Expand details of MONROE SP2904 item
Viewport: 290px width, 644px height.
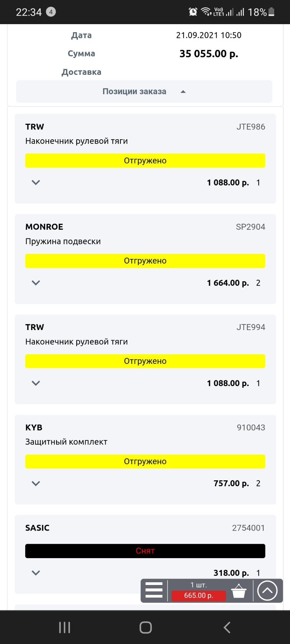pyautogui.click(x=36, y=283)
